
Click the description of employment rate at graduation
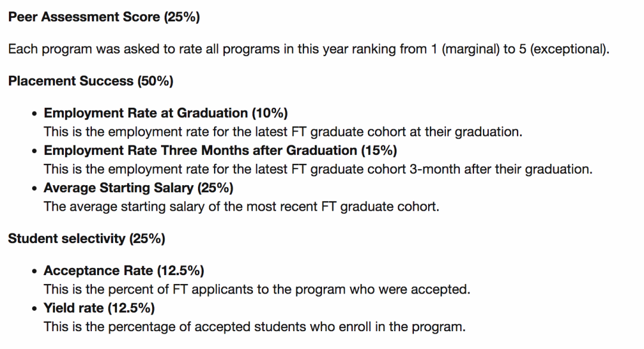pyautogui.click(x=283, y=132)
